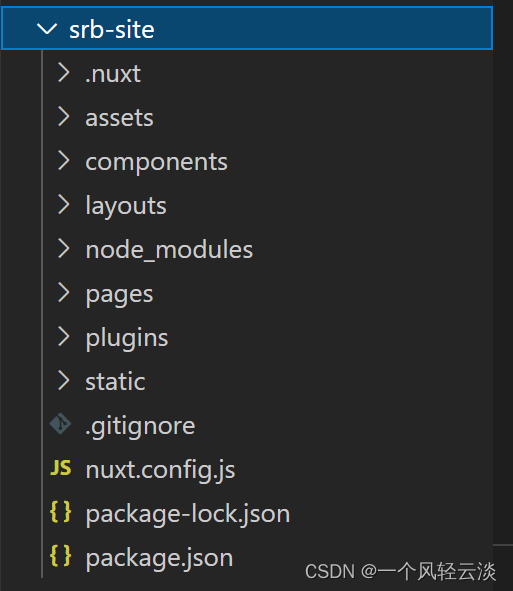Expand the .nuxt folder chevron
513x591 pixels.
[x=63, y=73]
